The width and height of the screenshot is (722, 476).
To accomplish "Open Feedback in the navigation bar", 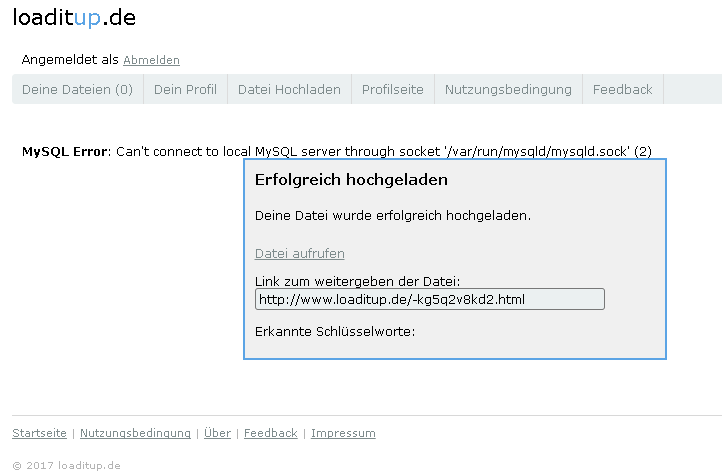I will (623, 89).
